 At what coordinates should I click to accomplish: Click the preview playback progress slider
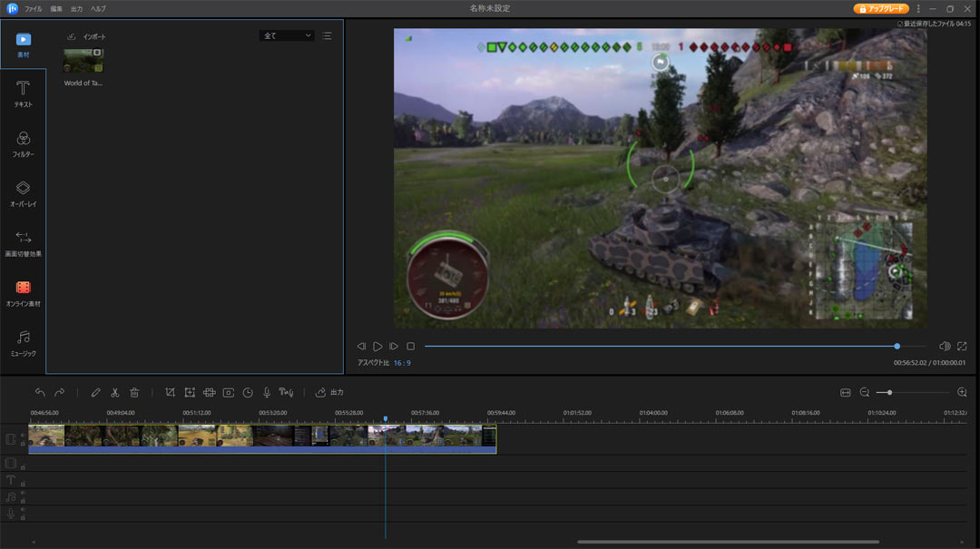[675, 346]
